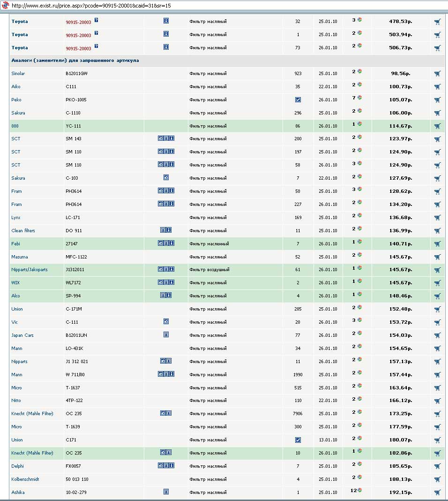448x501 pixels.
Task: Open delivery statistics pie icon for Peko row
Action: point(359,98)
